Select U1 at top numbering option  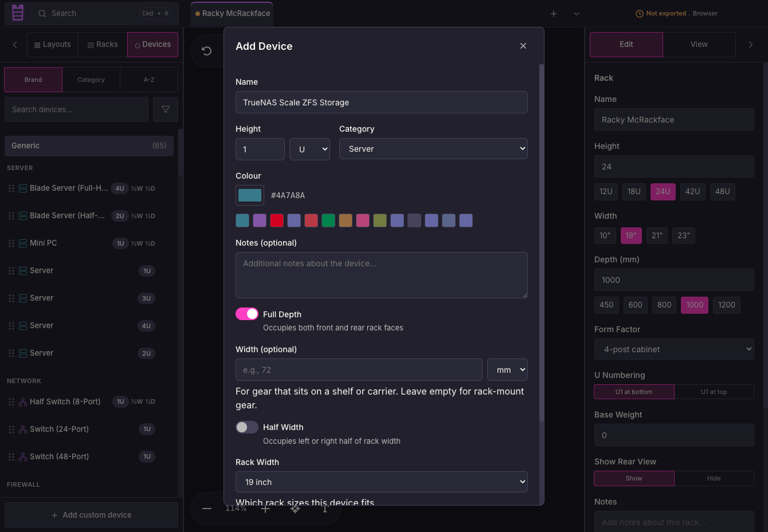click(x=714, y=392)
